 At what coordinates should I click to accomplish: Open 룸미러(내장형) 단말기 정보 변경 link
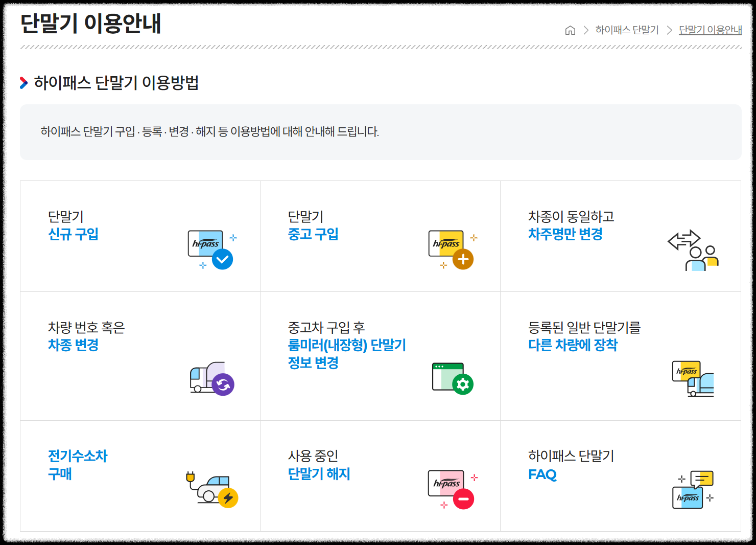[347, 354]
